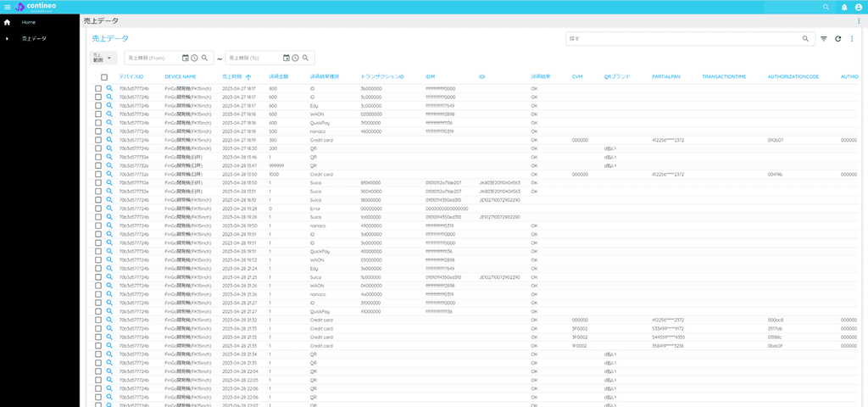Check the 200 QR row at 18:20
The width and height of the screenshot is (868, 407).
tap(98, 148)
